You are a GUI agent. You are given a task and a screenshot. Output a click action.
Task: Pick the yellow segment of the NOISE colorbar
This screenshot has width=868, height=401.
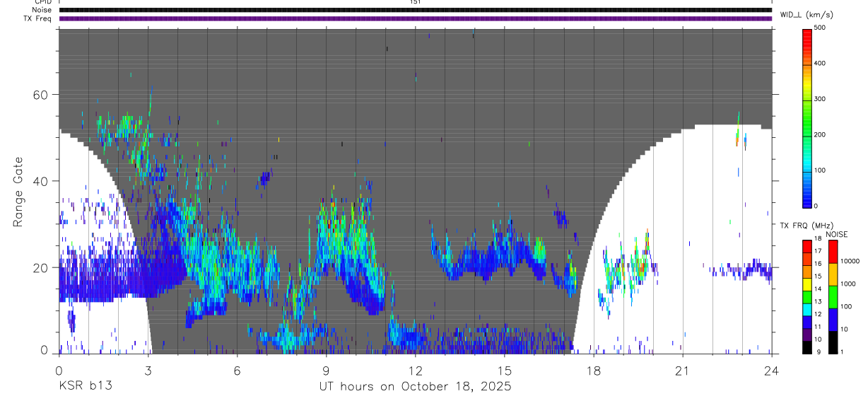(833, 274)
